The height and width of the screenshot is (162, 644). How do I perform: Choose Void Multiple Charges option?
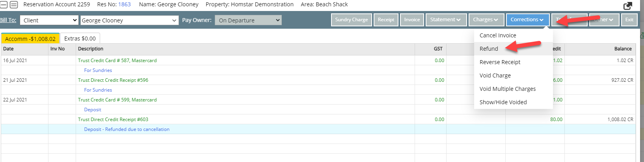click(x=507, y=89)
